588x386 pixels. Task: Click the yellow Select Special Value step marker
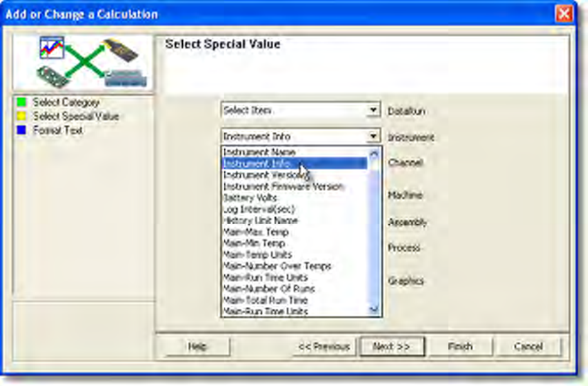pyautogui.click(x=22, y=116)
